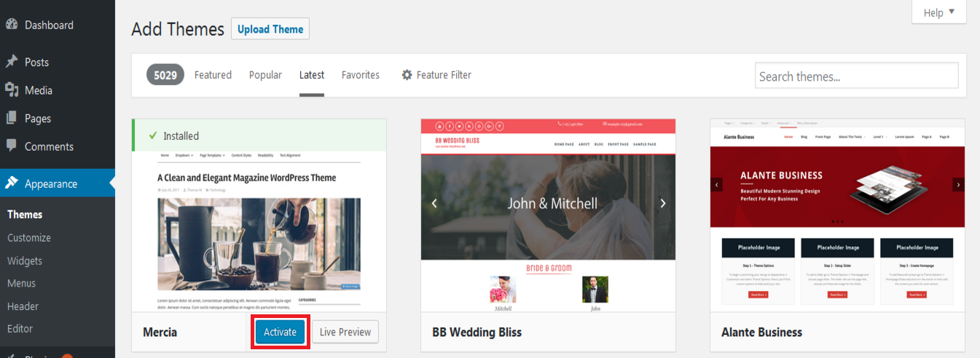Image resolution: width=980 pixels, height=358 pixels.
Task: Open Menus submenu item
Action: click(x=21, y=283)
